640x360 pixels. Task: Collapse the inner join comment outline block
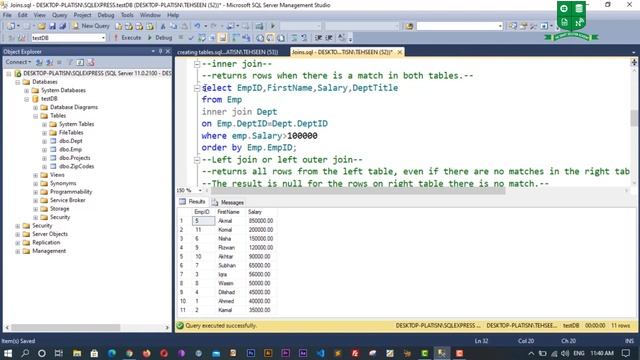(x=197, y=64)
